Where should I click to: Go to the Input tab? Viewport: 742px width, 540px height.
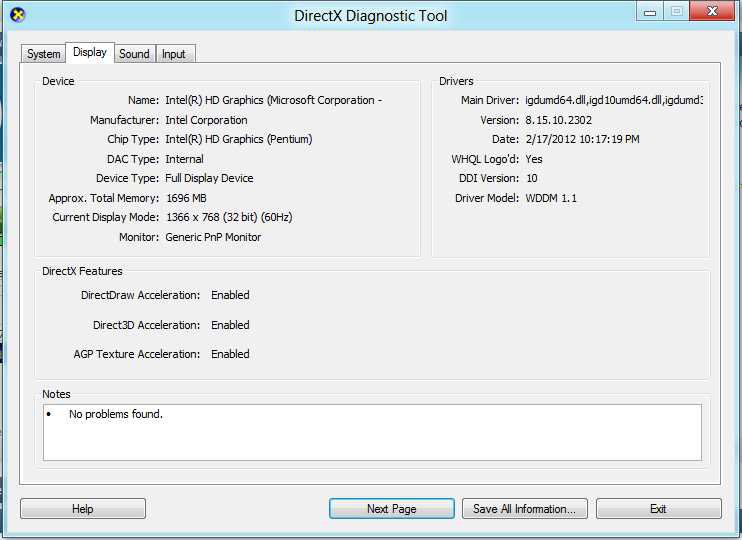click(x=174, y=54)
